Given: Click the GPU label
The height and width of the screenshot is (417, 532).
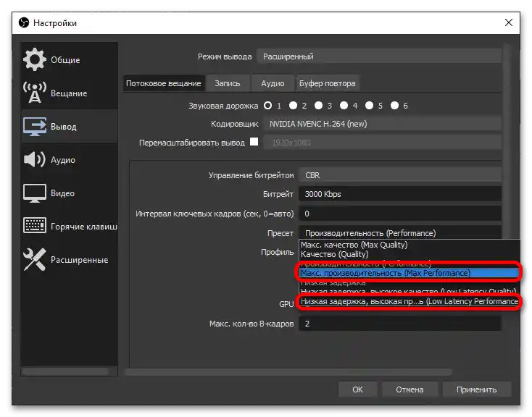Looking at the screenshot, I should coord(286,304).
